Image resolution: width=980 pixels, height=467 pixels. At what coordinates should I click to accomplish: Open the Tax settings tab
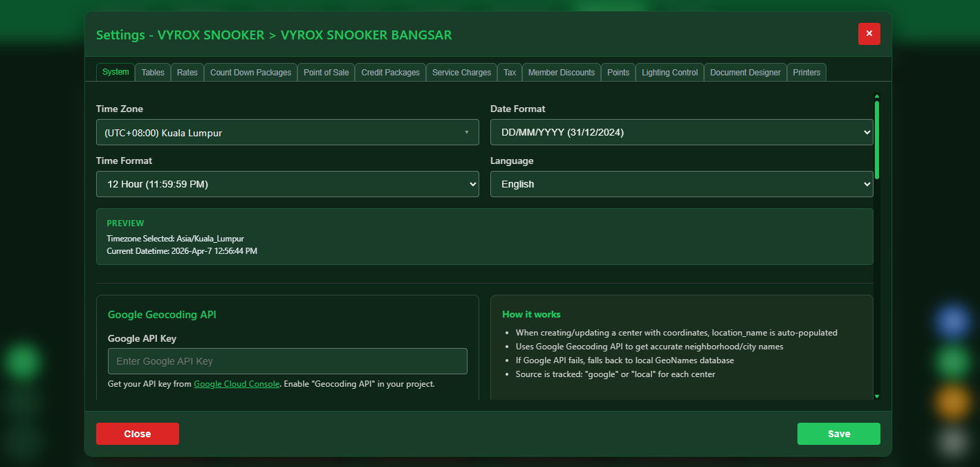pyautogui.click(x=509, y=72)
